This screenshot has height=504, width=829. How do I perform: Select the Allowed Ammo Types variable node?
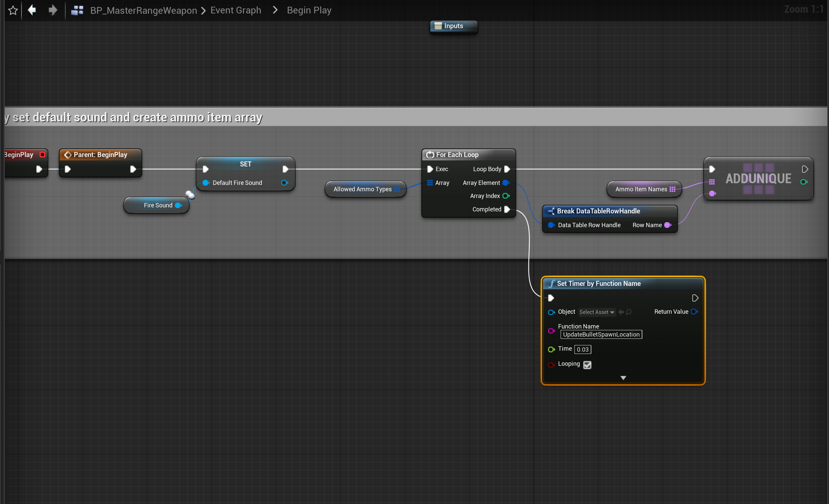(362, 189)
